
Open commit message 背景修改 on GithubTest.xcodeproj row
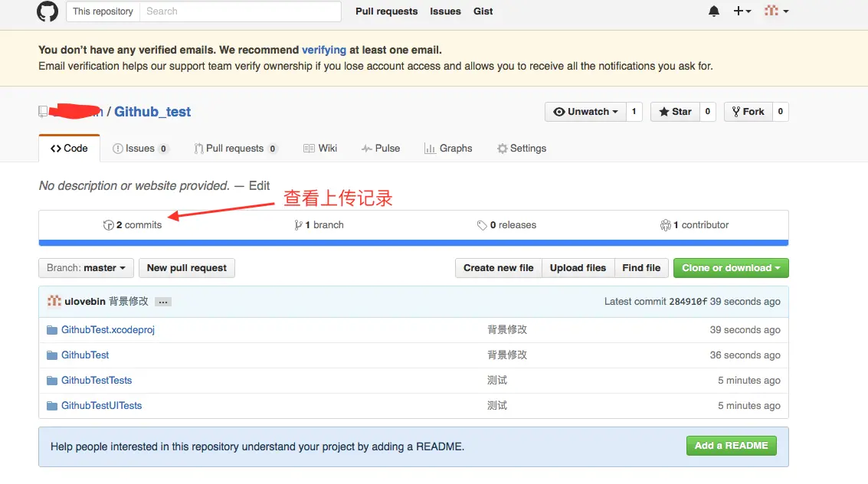(x=507, y=329)
